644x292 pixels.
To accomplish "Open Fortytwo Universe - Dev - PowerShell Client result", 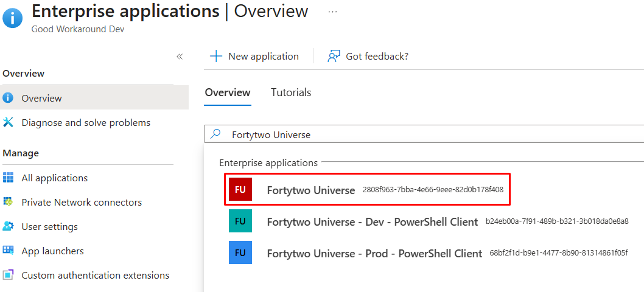I will tap(372, 222).
